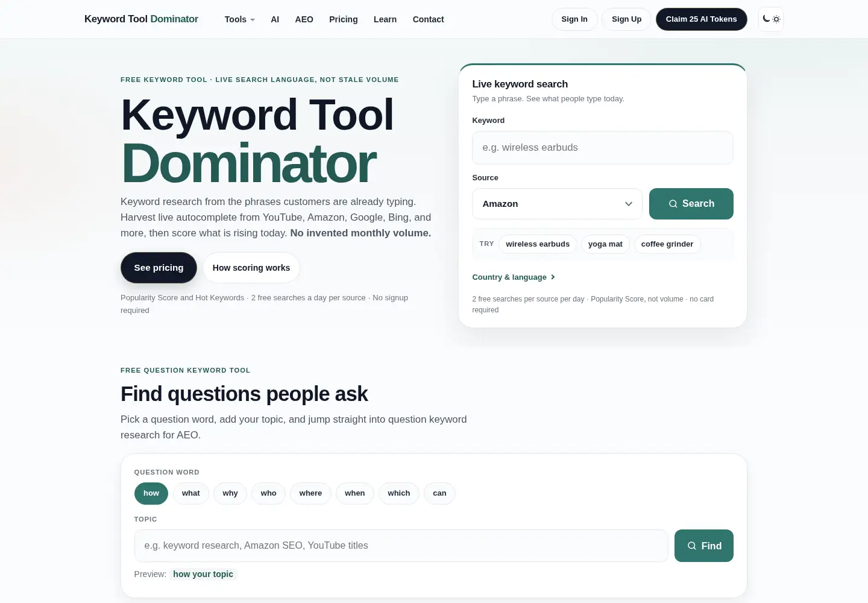Screen dimensions: 868x603
Task: Navigate to the Learn section
Action: (x=385, y=19)
